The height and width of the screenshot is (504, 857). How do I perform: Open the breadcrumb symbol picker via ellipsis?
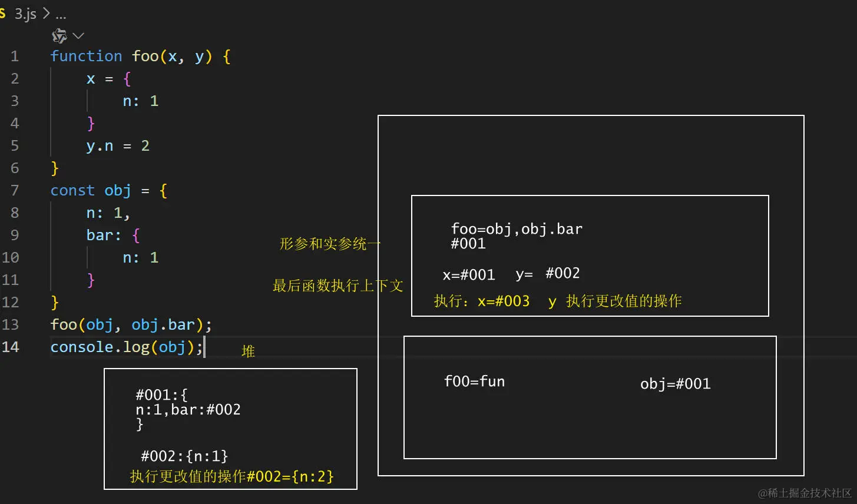tap(61, 14)
